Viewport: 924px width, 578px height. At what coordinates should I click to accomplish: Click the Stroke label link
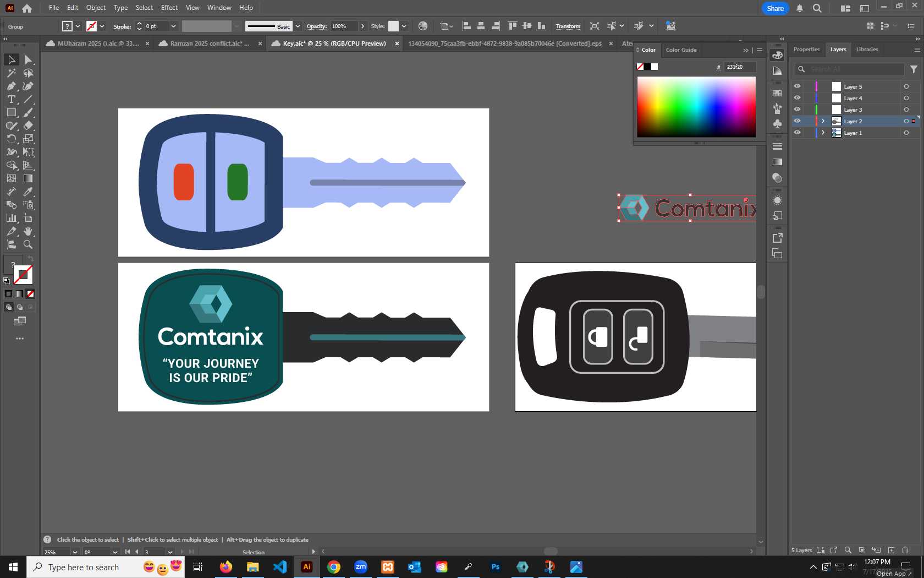(122, 26)
